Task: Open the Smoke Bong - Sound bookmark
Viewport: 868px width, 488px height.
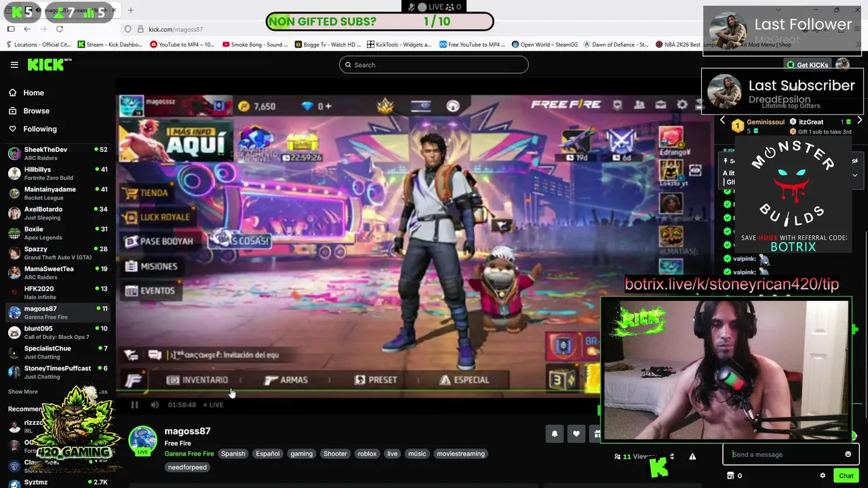Action: (x=255, y=45)
